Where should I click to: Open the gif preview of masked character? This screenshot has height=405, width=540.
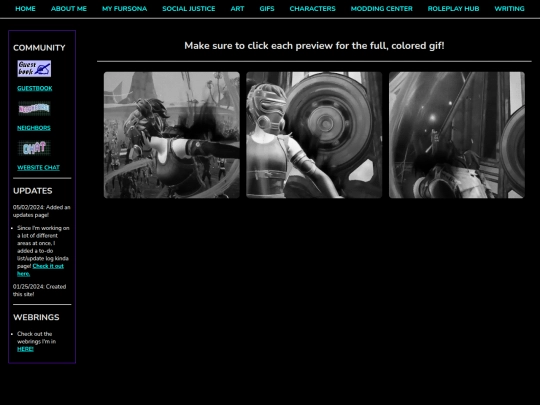pyautogui.click(x=314, y=135)
